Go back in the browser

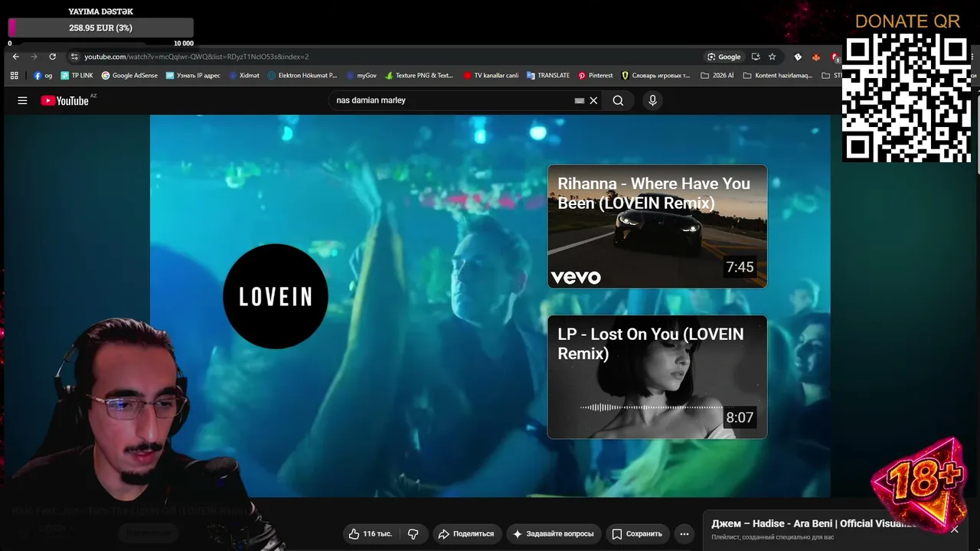tap(15, 57)
